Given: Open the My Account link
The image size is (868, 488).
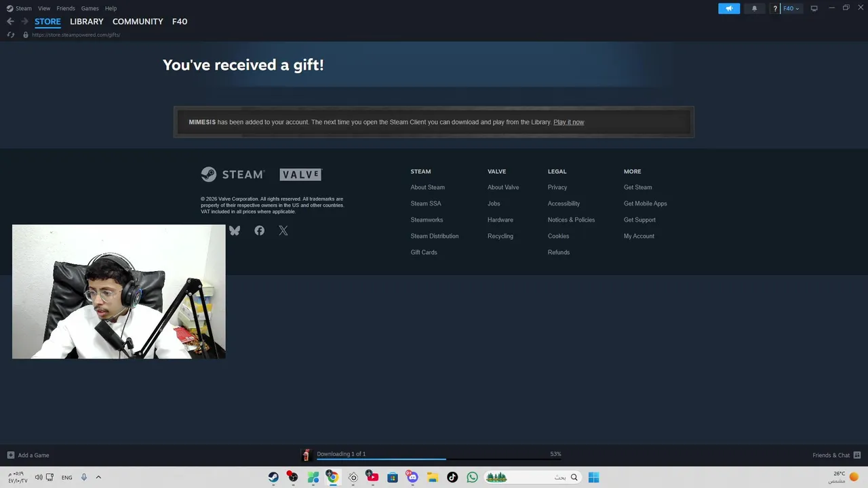Looking at the screenshot, I should point(639,236).
